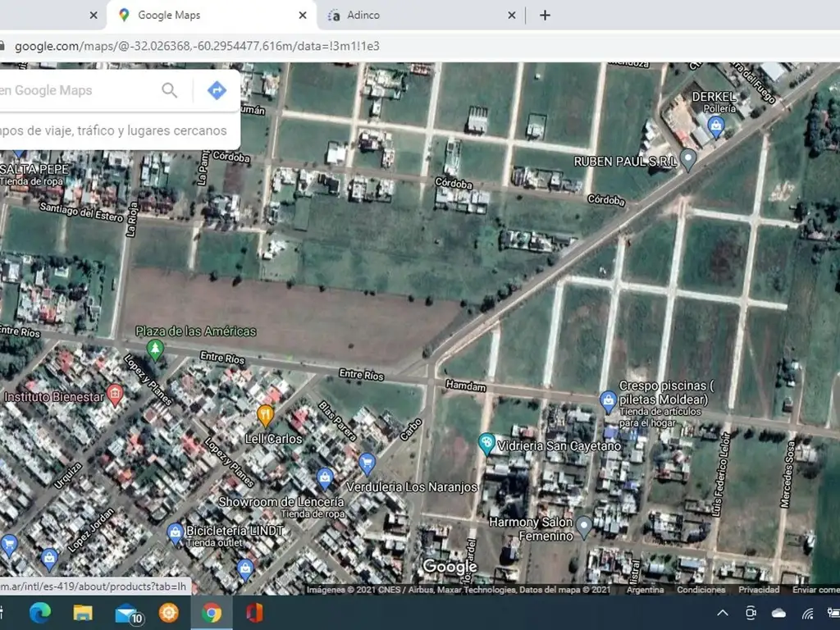Select the RUBEN PAUL S.R.L gray pin
Image resolution: width=840 pixels, height=630 pixels.
click(x=689, y=159)
